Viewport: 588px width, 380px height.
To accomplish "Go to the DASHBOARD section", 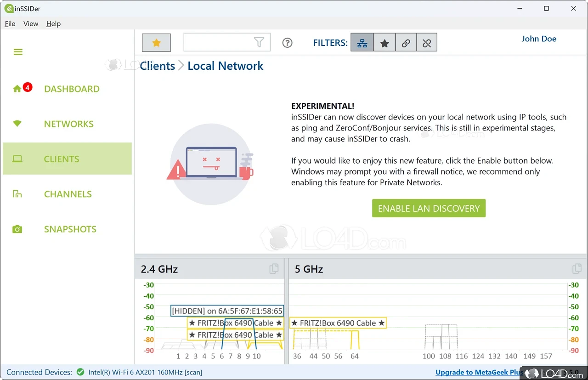I will pyautogui.click(x=72, y=89).
